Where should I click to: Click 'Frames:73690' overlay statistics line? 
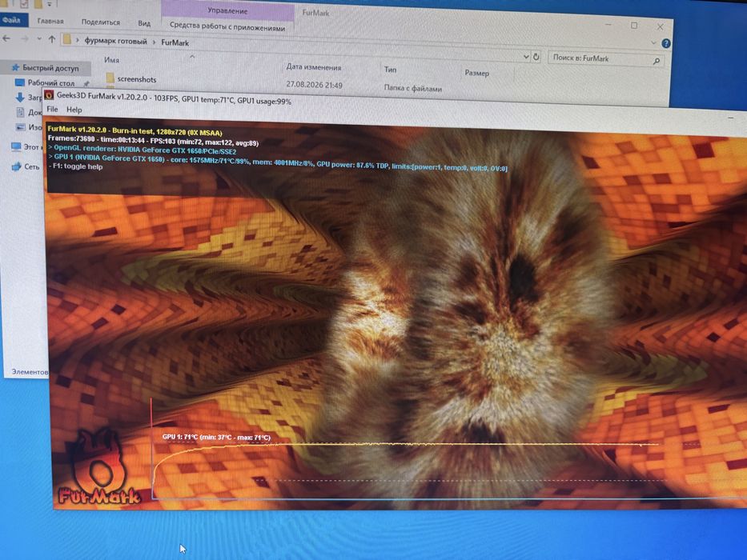[154, 141]
